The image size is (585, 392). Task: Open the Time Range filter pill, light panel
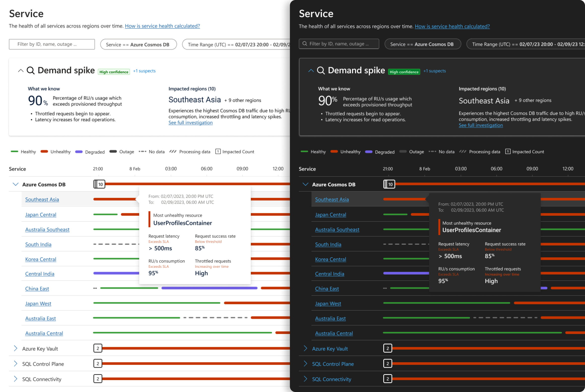236,44
